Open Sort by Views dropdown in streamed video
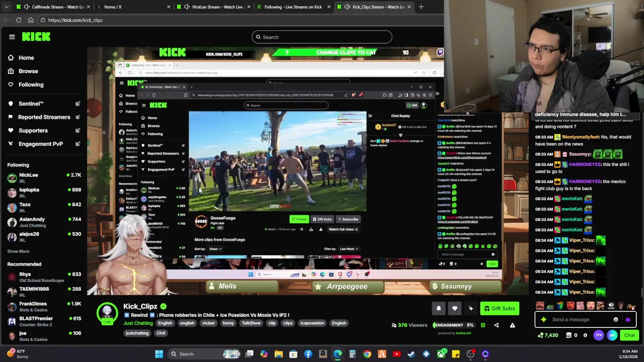644x362 pixels. click(x=215, y=249)
